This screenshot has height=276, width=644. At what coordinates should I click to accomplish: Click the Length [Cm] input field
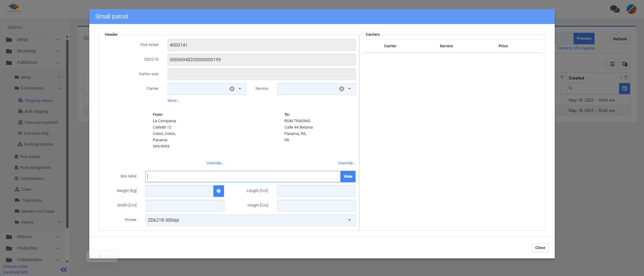[x=316, y=191]
